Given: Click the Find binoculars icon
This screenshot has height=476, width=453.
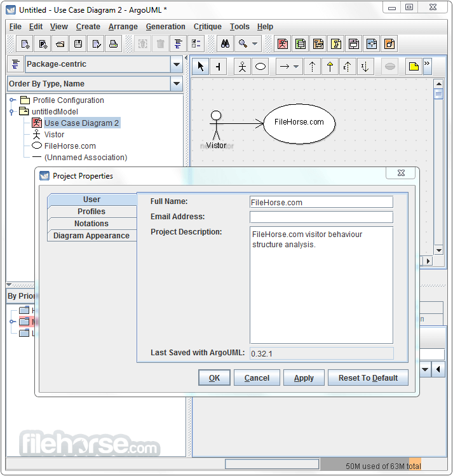Looking at the screenshot, I should pyautogui.click(x=225, y=44).
